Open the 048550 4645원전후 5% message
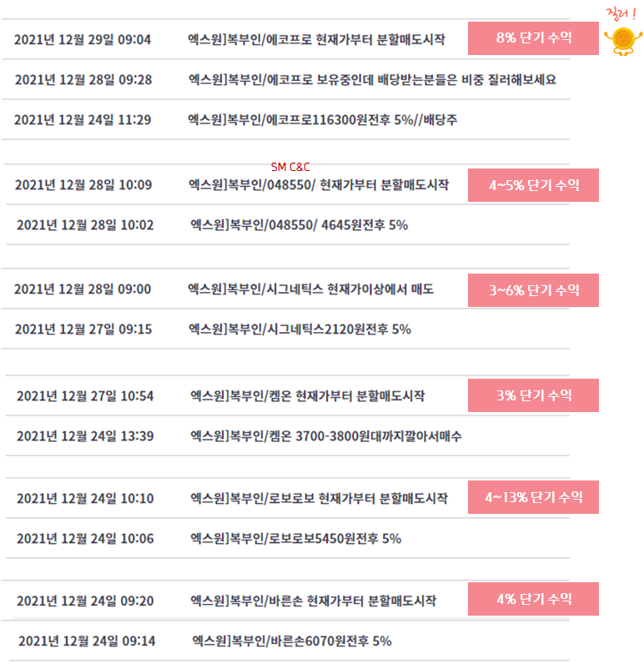This screenshot has width=644, height=669. (299, 225)
